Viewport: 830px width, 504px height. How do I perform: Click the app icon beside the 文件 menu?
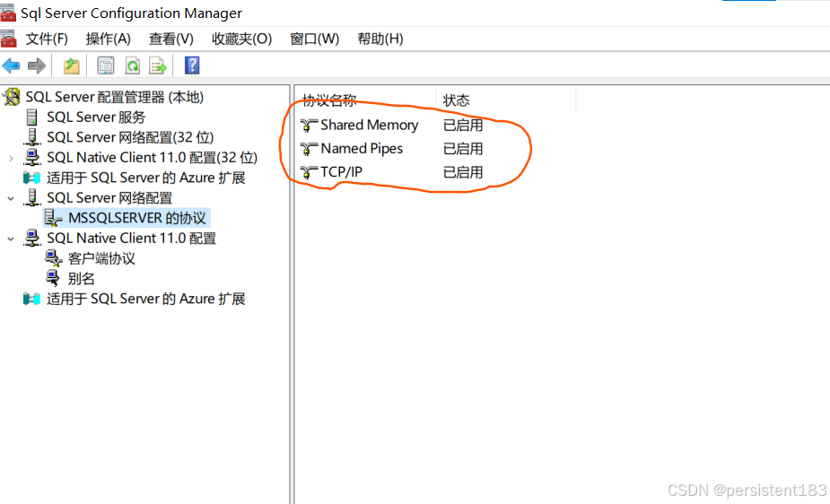[8, 39]
